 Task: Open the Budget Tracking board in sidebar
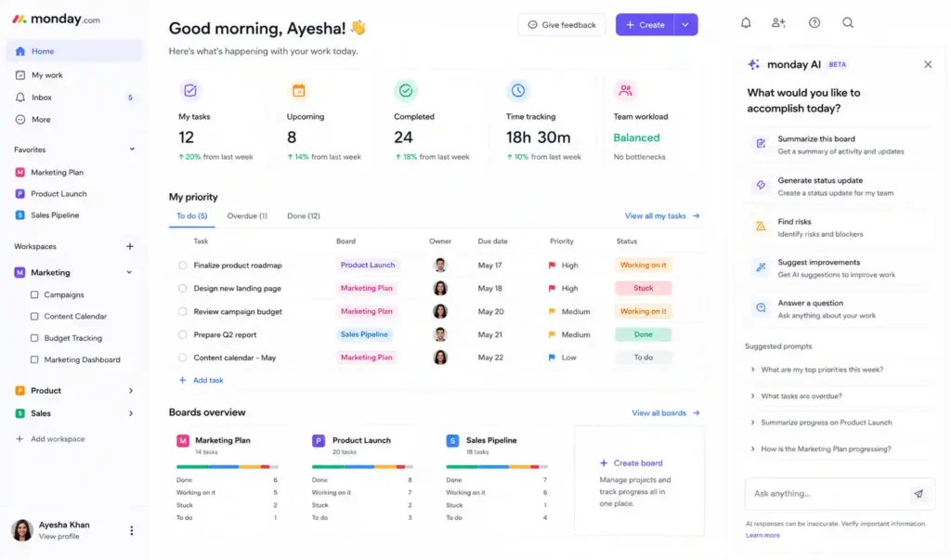[x=72, y=339]
